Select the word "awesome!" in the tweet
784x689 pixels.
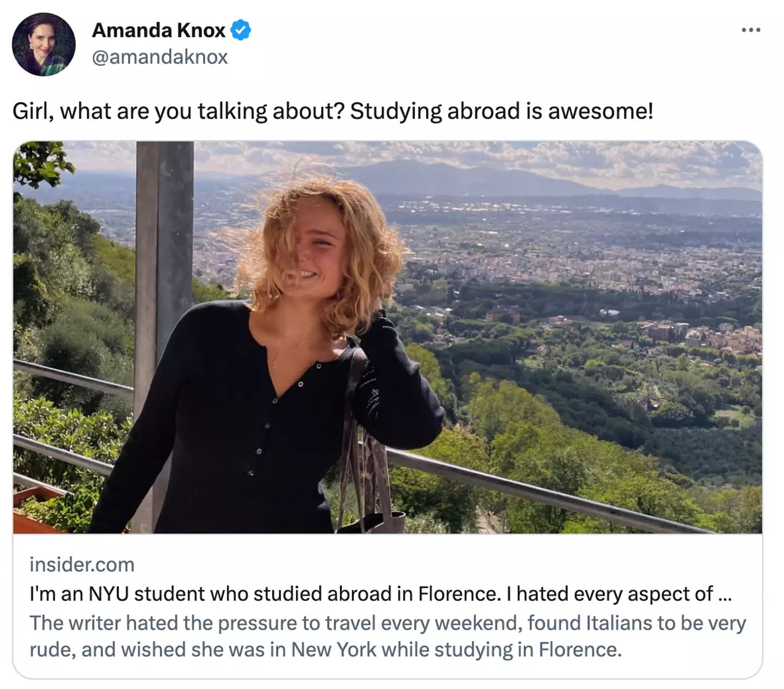600,112
